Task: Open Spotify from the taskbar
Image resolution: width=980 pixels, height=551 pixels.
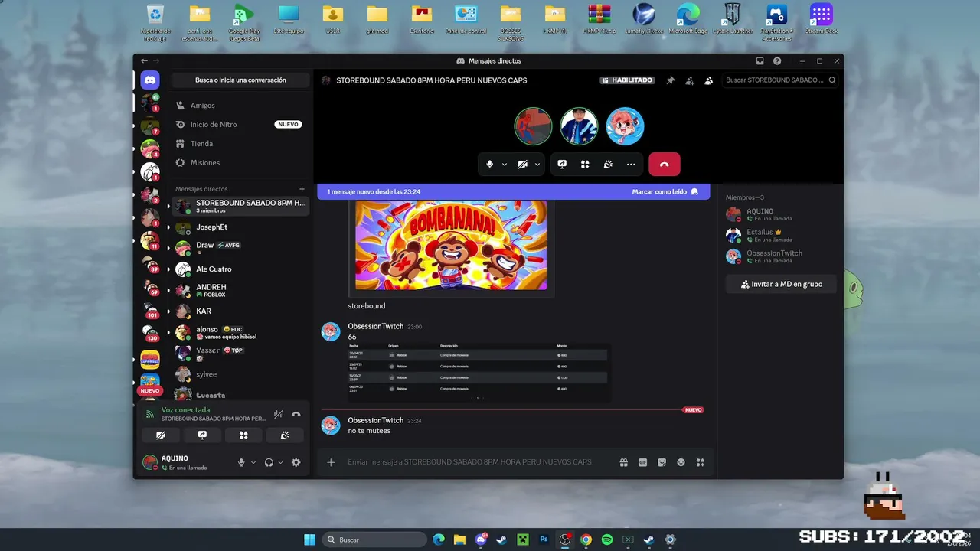Action: pyautogui.click(x=607, y=540)
